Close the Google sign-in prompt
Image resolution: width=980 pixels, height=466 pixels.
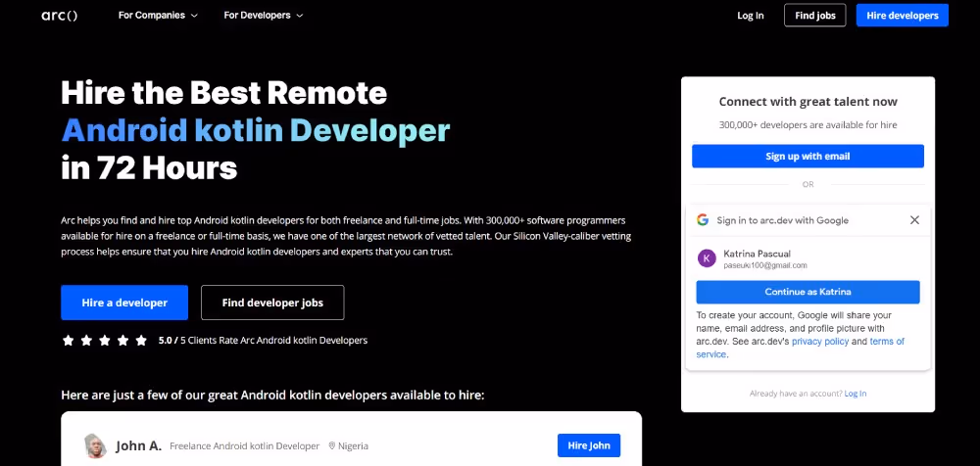pyautogui.click(x=914, y=220)
